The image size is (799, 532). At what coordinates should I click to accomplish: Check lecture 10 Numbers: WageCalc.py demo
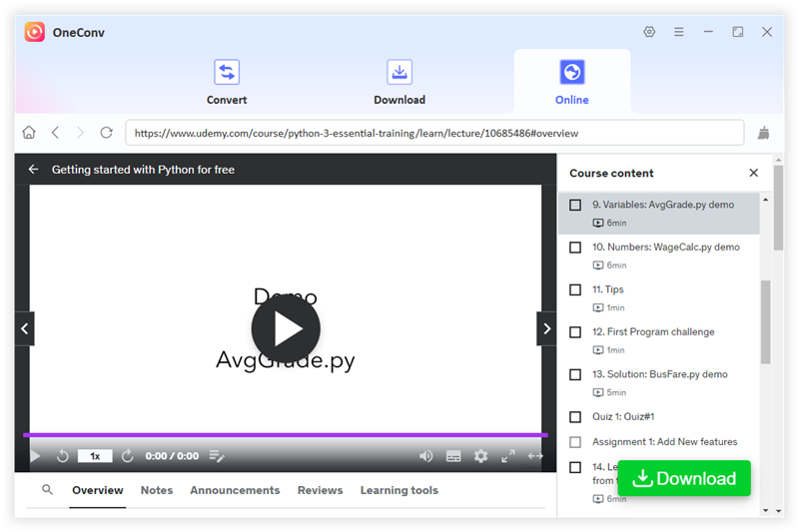coord(575,248)
